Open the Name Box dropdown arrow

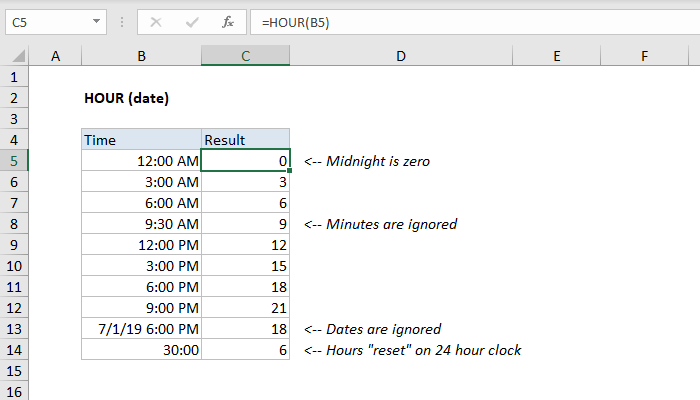coord(96,21)
